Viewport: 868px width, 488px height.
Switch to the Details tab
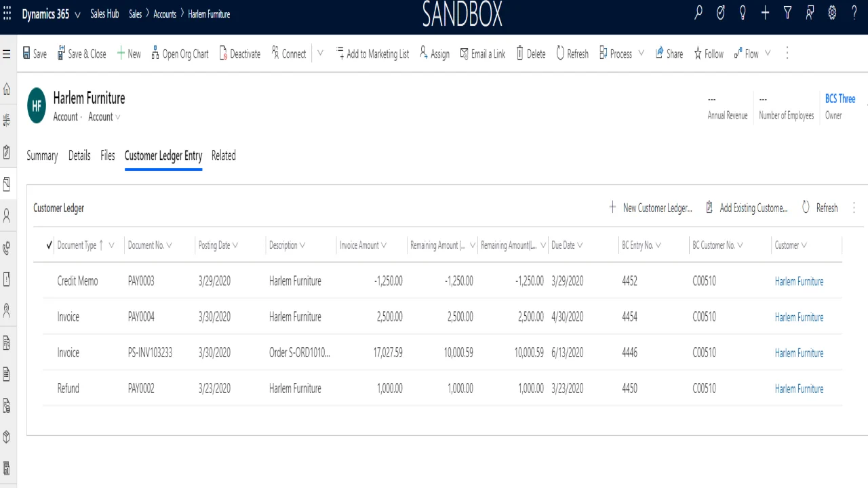[x=79, y=155]
